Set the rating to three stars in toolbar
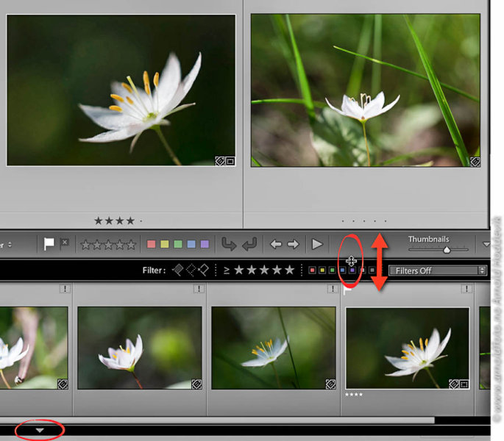This screenshot has width=504, height=441. point(108,245)
